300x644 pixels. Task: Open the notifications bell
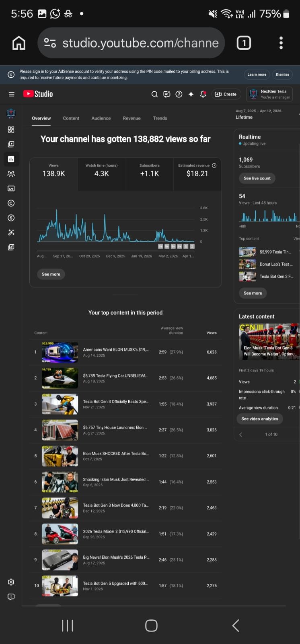(x=203, y=94)
